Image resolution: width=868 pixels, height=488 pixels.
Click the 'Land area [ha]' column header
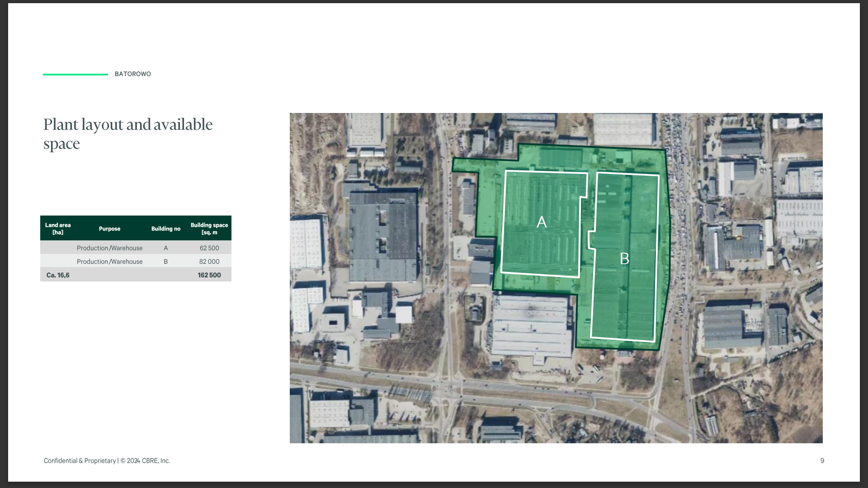click(58, 229)
